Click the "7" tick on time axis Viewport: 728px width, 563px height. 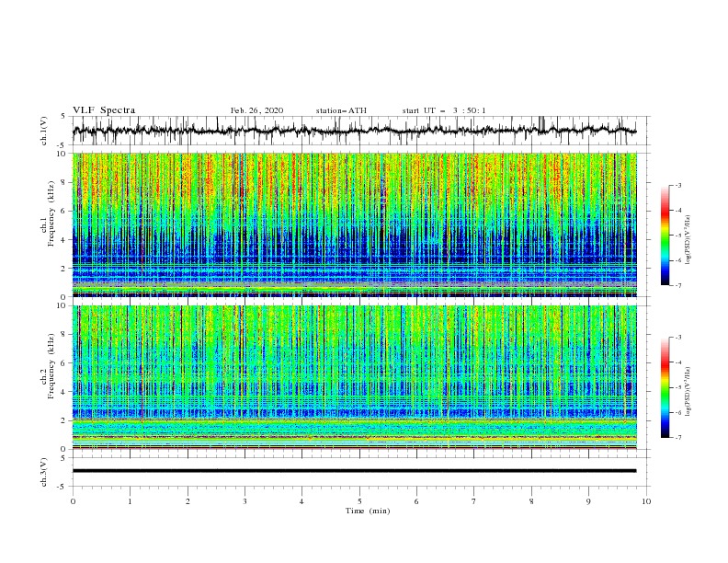pyautogui.click(x=474, y=501)
